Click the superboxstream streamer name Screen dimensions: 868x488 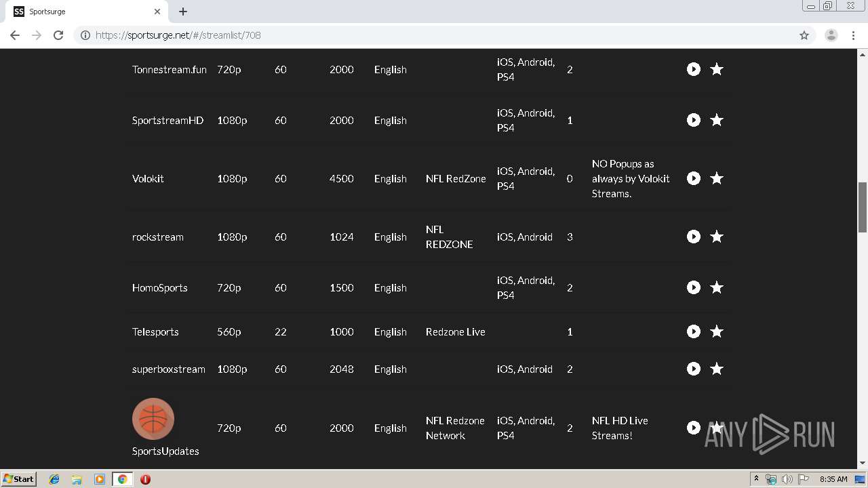coord(168,369)
